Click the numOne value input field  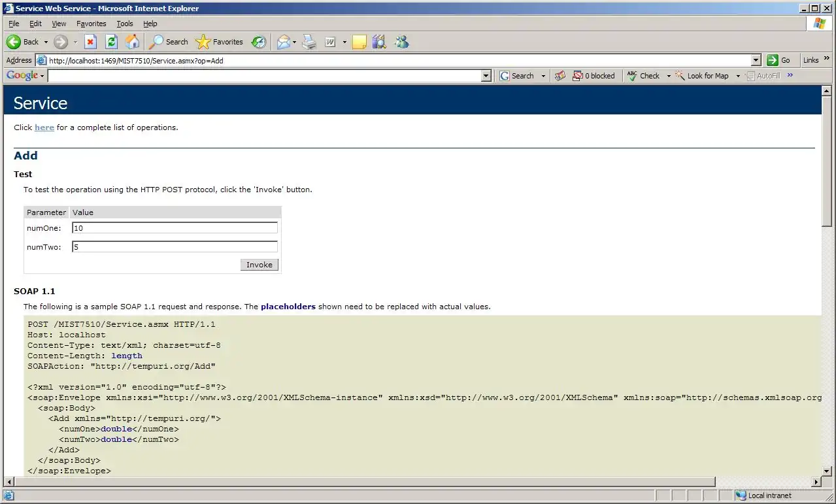[x=175, y=228]
